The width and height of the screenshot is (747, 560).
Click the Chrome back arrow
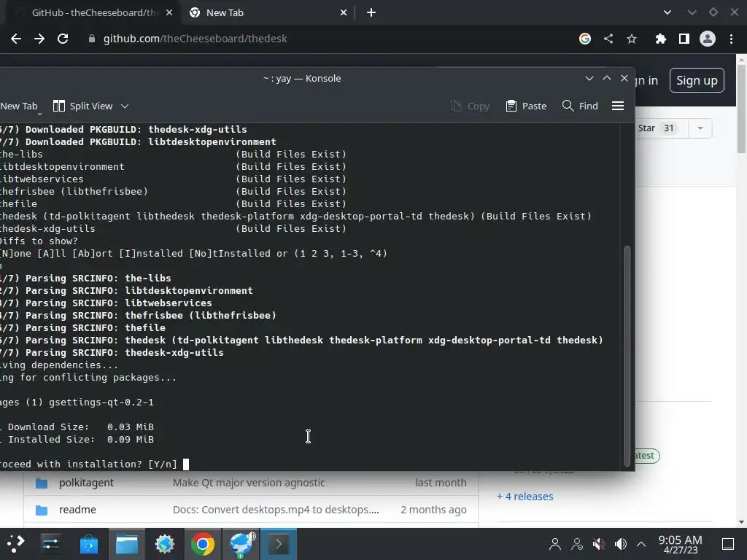16,39
